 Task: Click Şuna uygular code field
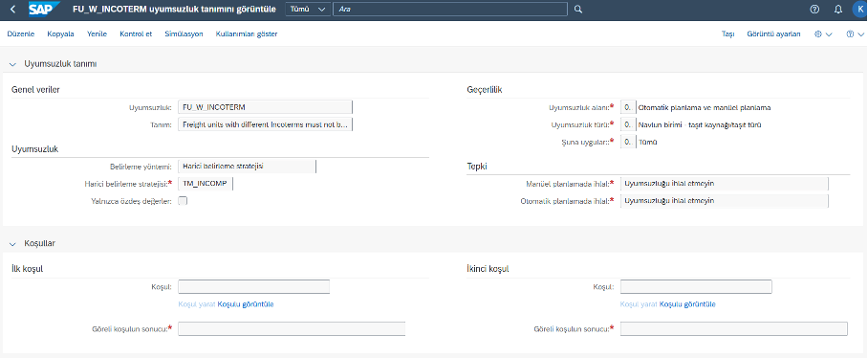pyautogui.click(x=628, y=142)
